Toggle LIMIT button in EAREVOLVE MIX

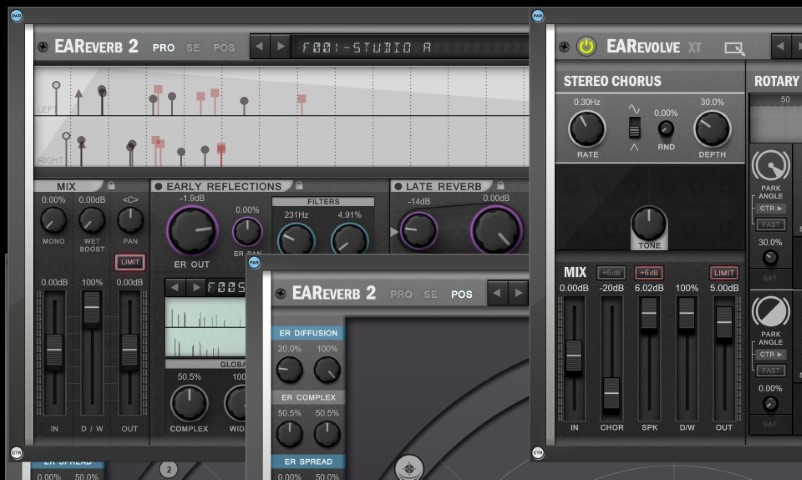(724, 273)
